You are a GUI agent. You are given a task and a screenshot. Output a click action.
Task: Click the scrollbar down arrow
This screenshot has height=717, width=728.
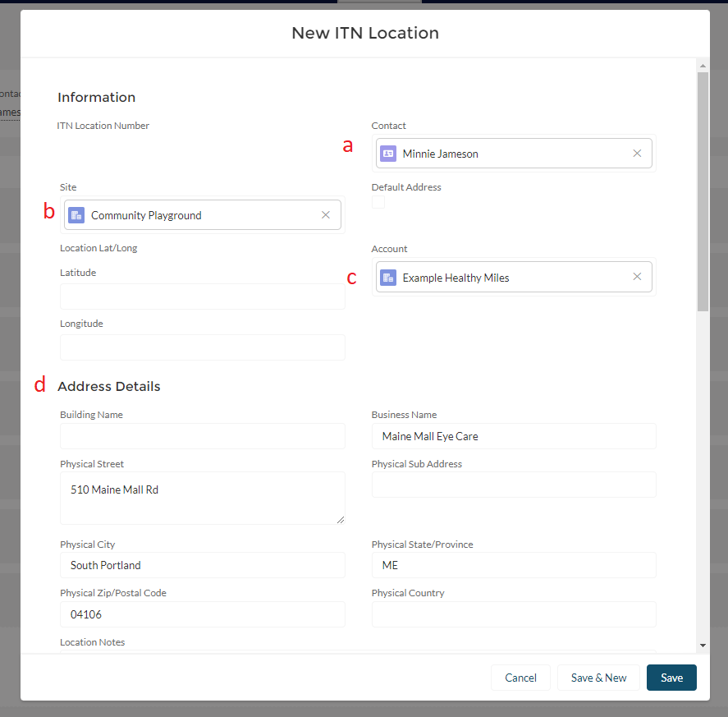click(x=703, y=646)
